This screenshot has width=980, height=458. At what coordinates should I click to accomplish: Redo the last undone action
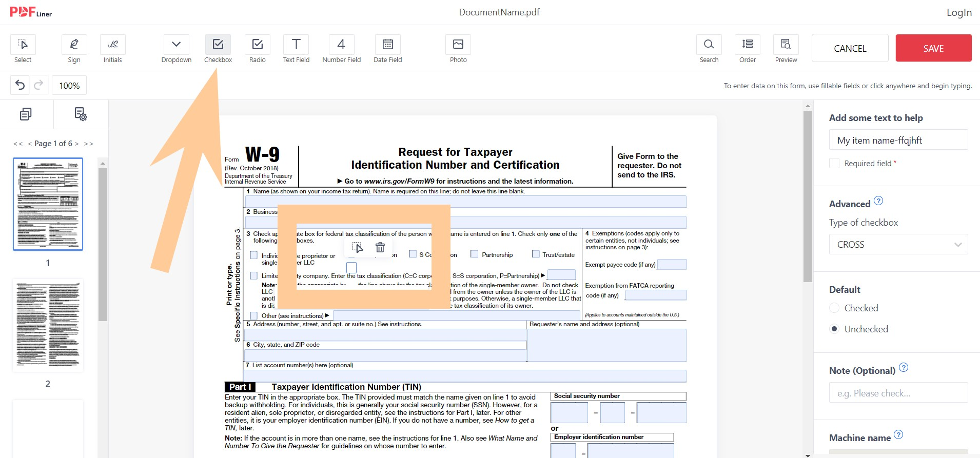(x=38, y=85)
